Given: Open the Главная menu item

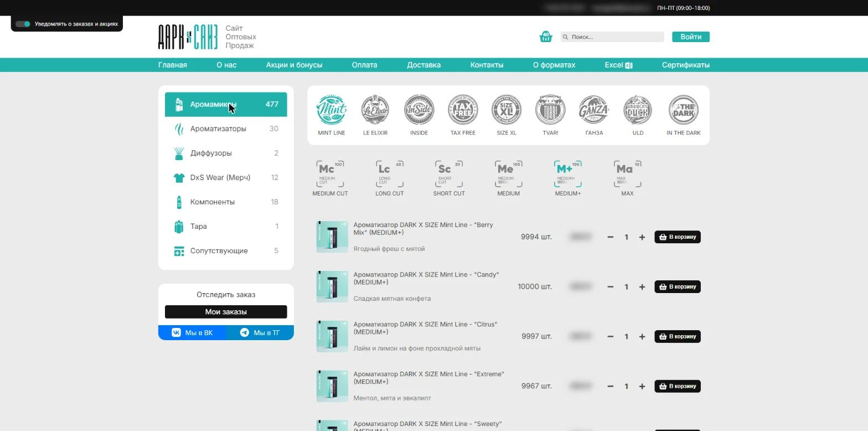Looking at the screenshot, I should pyautogui.click(x=173, y=65).
